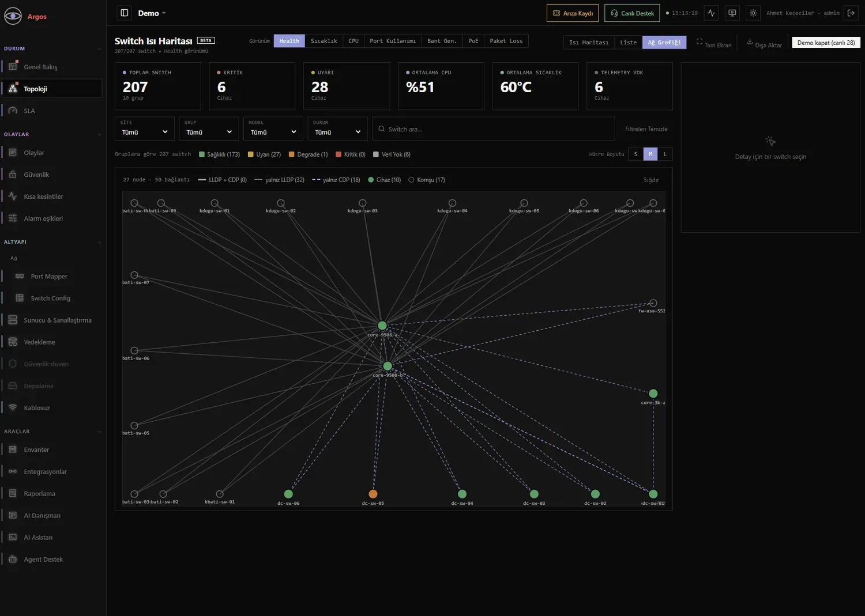
Task: Open AI Asistan terminal icon
Action: tap(13, 537)
